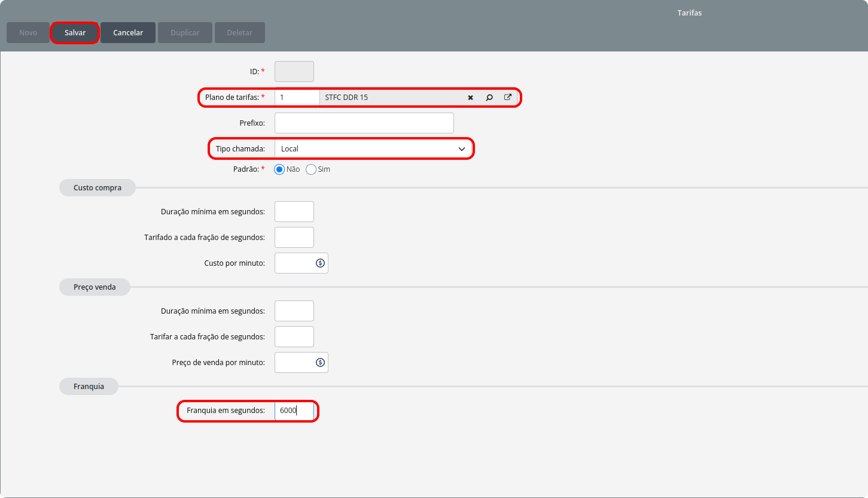This screenshot has width=868, height=498.
Task: Select the Sim radio for Padrão
Action: coord(311,169)
